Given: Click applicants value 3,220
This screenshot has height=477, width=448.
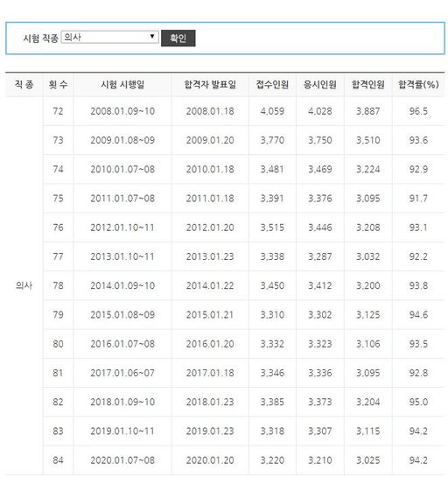Looking at the screenshot, I should click(272, 460).
